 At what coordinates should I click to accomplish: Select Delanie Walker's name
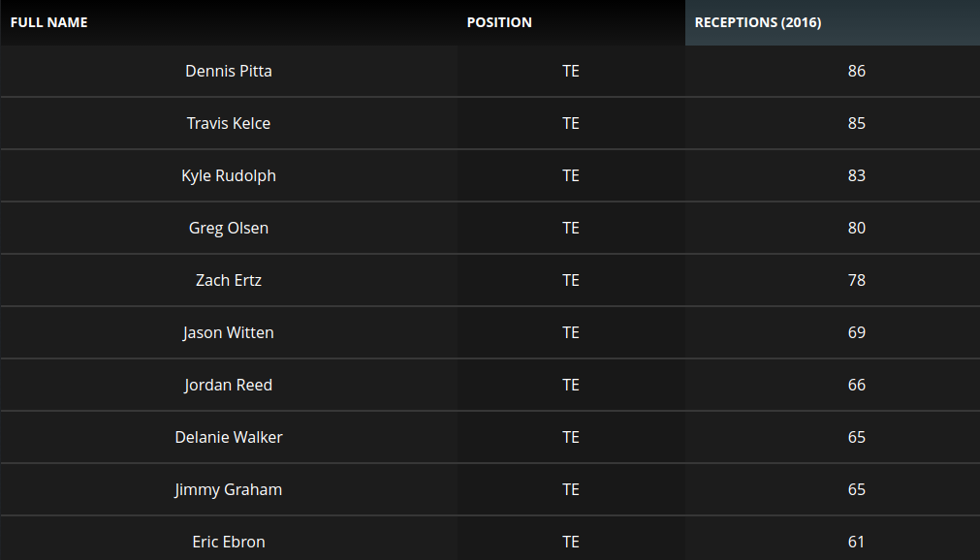(228, 437)
